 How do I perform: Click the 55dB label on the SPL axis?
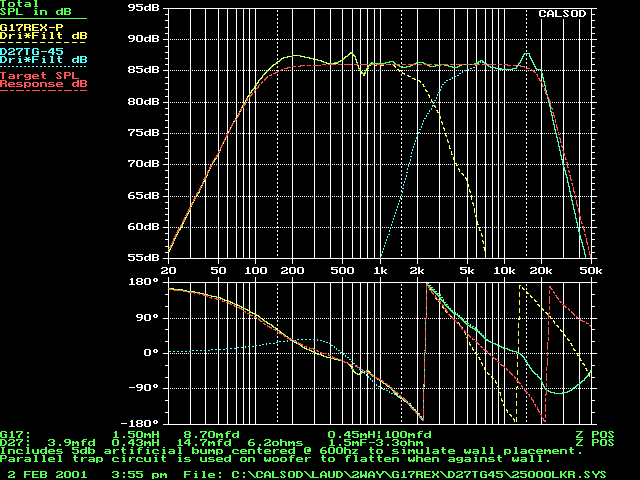pos(143,258)
